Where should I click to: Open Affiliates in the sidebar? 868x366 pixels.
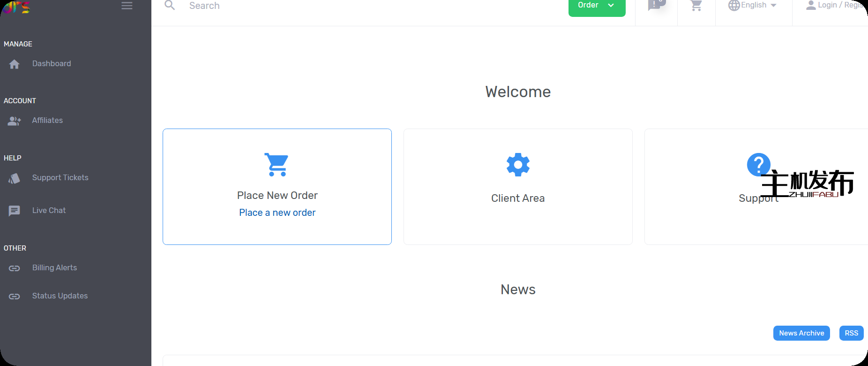pos(47,121)
